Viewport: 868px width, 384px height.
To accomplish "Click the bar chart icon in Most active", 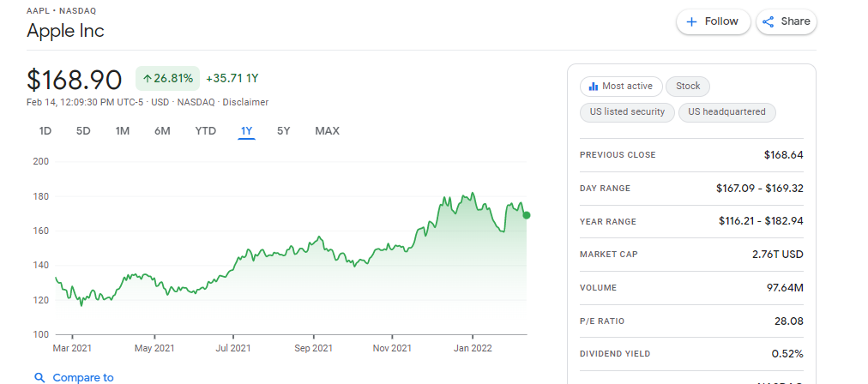I will [x=594, y=87].
